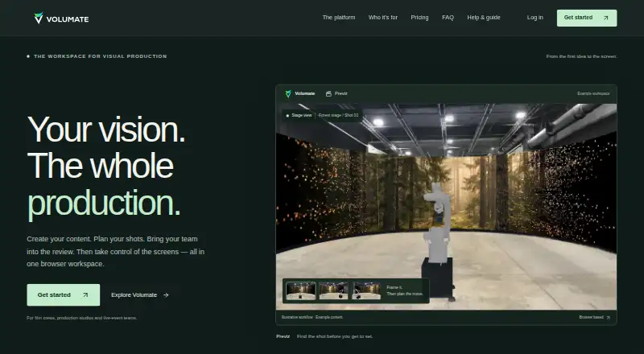Open the Pricing page
644x354 pixels.
(x=419, y=18)
